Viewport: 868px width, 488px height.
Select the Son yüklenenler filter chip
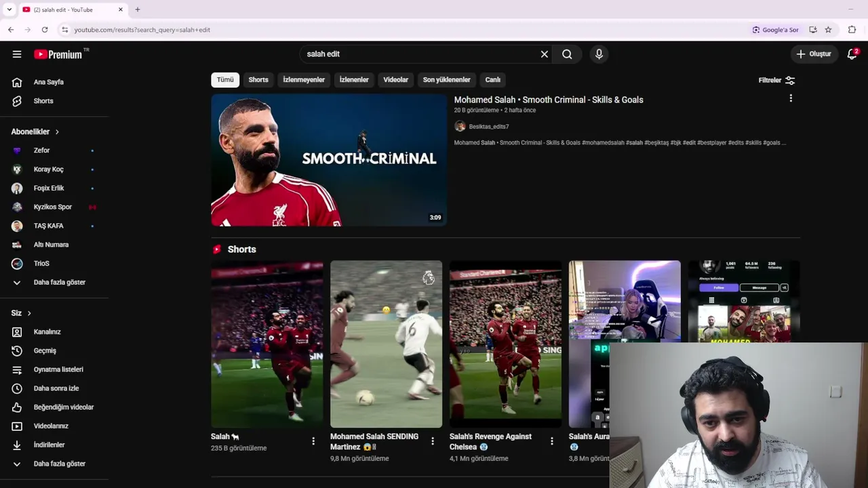pos(446,80)
